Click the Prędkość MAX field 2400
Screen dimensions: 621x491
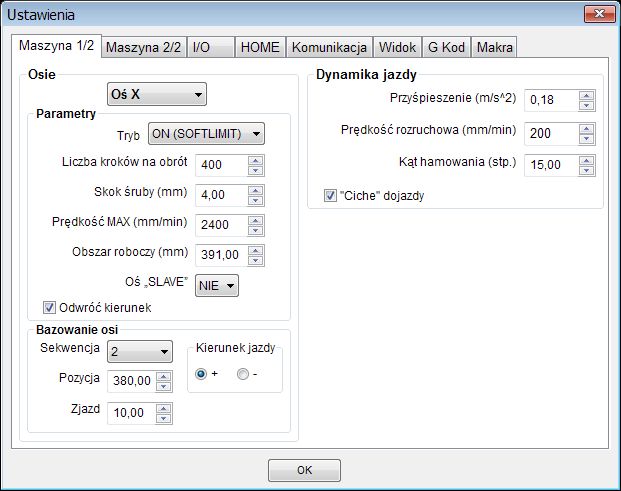[222, 226]
